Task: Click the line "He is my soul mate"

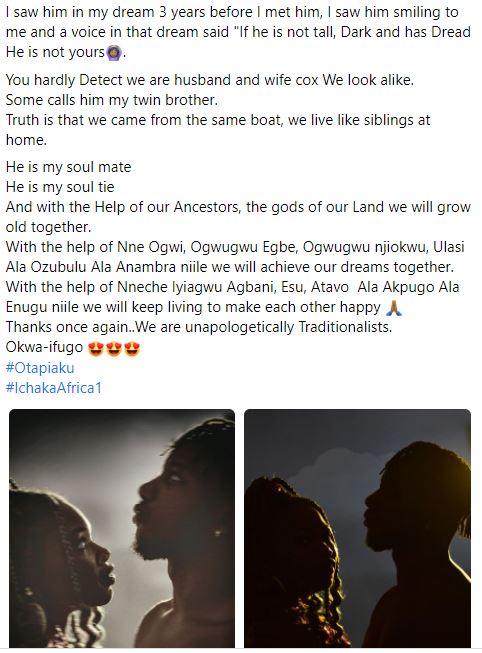Action: [x=69, y=167]
